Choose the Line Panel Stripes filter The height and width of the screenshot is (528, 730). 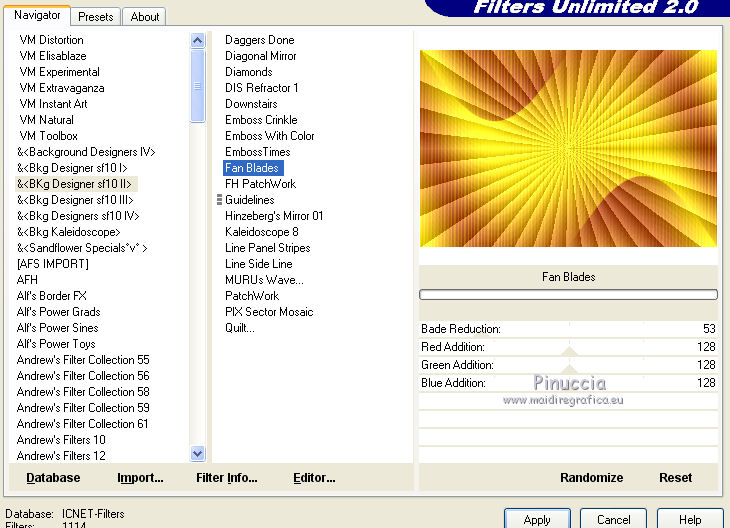click(x=267, y=248)
